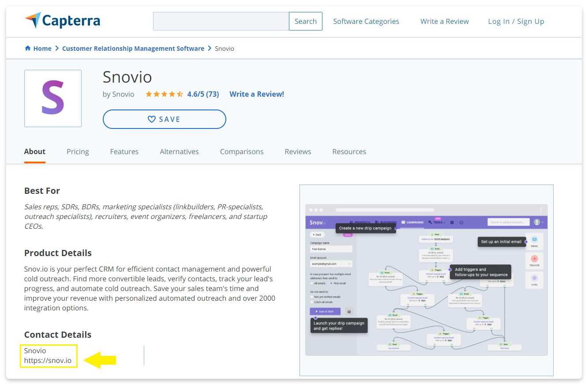Click the 'by Snovio' vendor text

[x=118, y=94]
